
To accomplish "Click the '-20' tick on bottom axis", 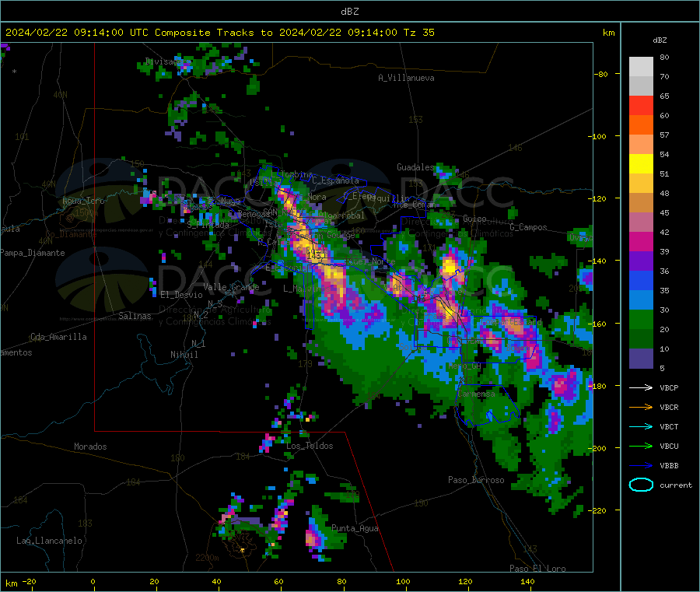I will click(x=30, y=581).
